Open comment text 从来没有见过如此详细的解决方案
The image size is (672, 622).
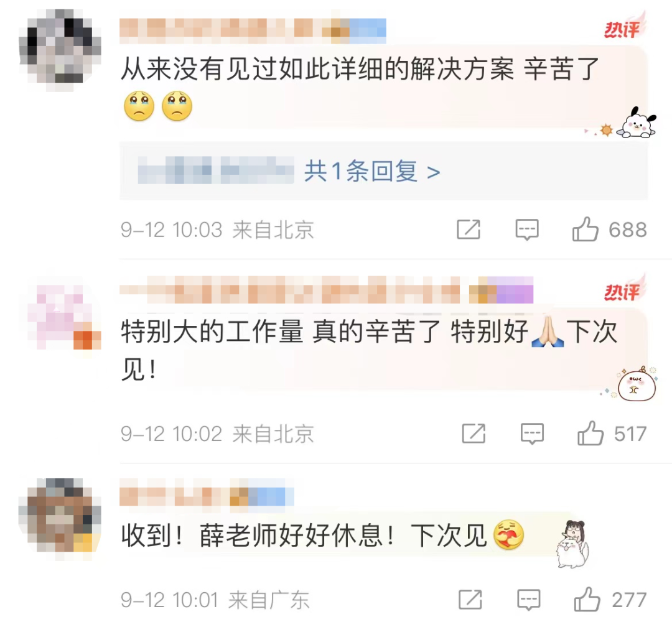[x=317, y=69]
